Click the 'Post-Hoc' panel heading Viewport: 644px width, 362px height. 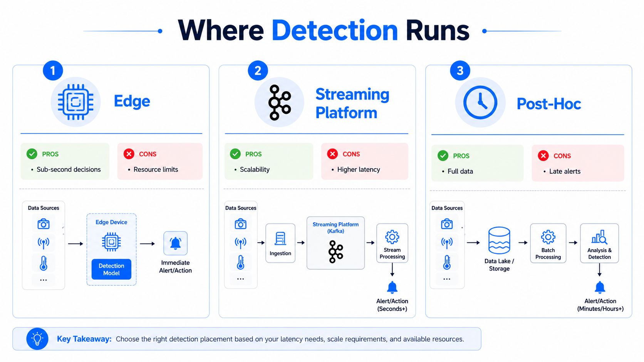point(549,104)
